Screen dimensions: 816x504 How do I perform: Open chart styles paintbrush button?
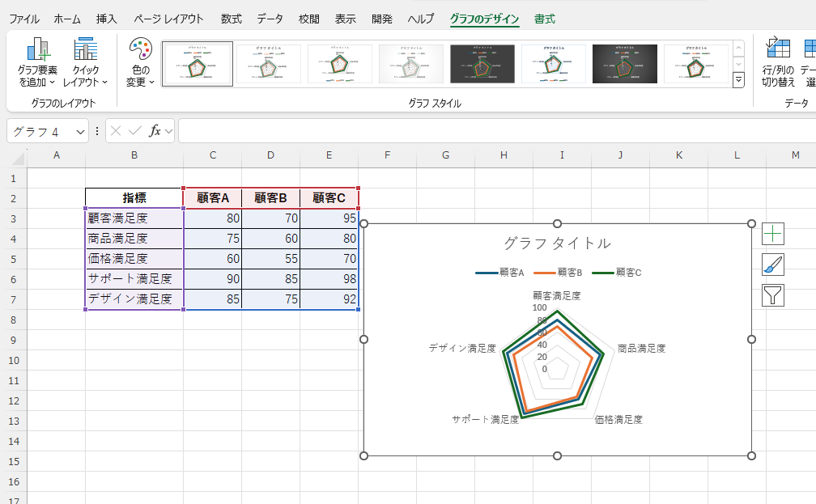tap(773, 265)
